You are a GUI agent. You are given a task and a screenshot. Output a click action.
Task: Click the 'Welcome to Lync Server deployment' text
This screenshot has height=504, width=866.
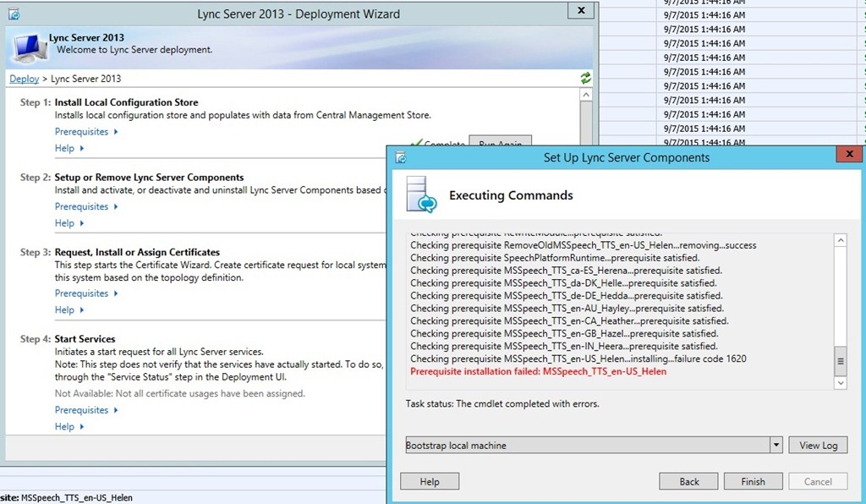tap(134, 50)
